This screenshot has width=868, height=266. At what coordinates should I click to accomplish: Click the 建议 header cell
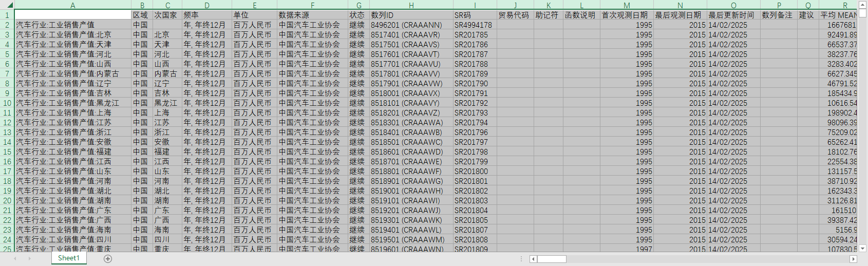click(x=808, y=15)
